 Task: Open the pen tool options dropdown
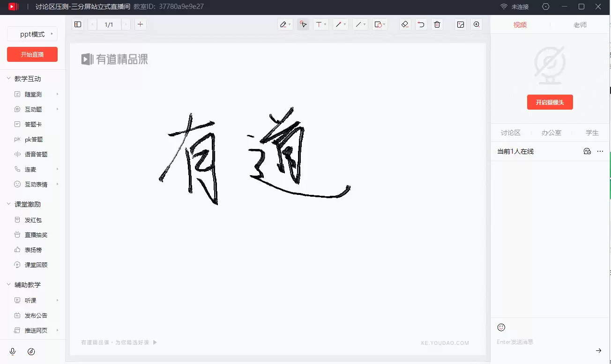[x=285, y=25]
